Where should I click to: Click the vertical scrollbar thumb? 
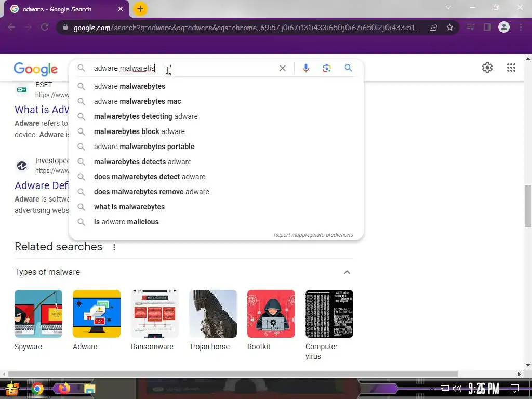(x=528, y=206)
